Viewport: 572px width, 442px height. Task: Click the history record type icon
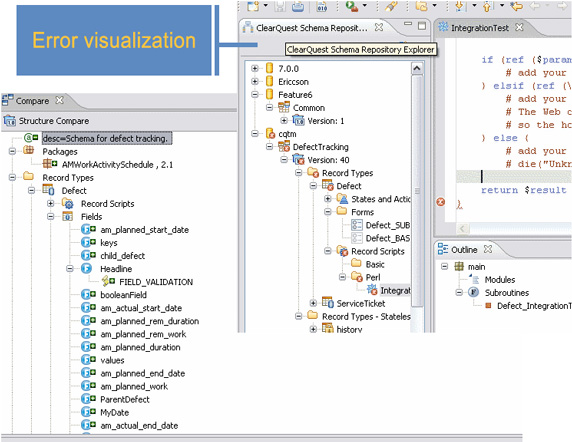coord(328,329)
